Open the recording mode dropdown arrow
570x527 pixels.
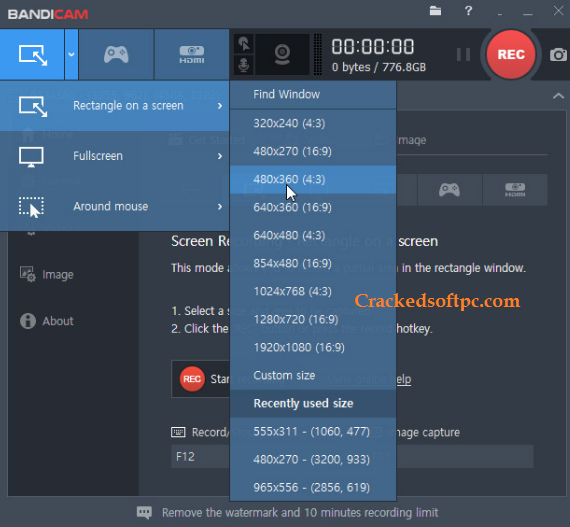point(71,55)
